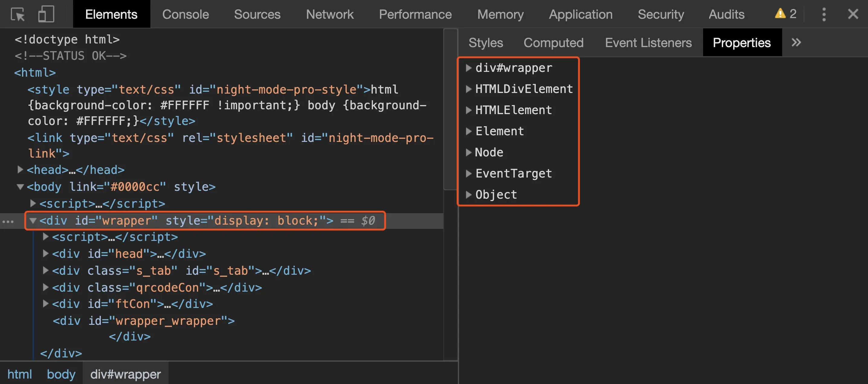868x384 pixels.
Task: Expand div id="ftCon" node
Action: coord(46,304)
